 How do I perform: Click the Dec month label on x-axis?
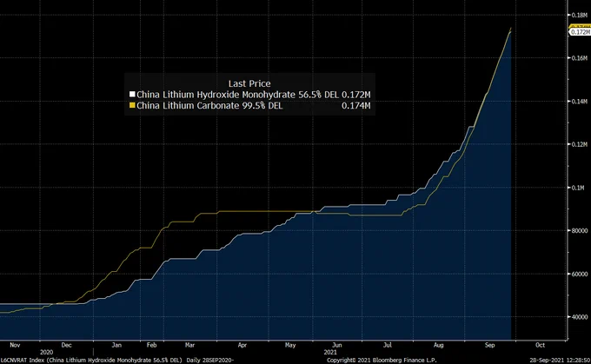[x=66, y=345]
